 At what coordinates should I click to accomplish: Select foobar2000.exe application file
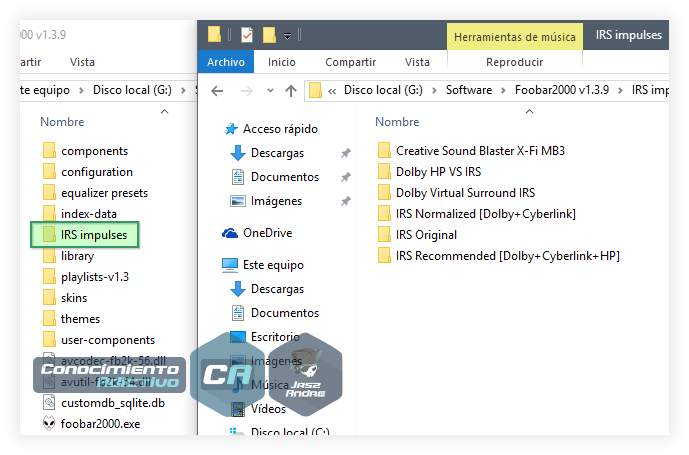coord(91,424)
